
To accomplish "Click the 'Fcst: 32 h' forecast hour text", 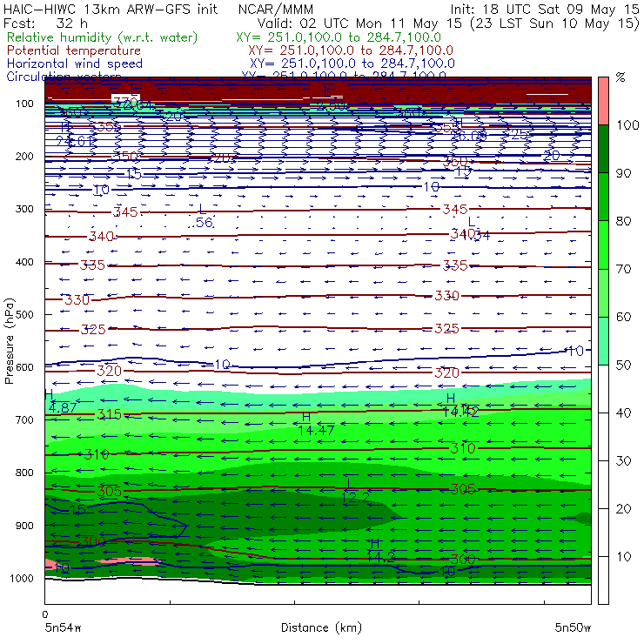I will tap(45, 23).
